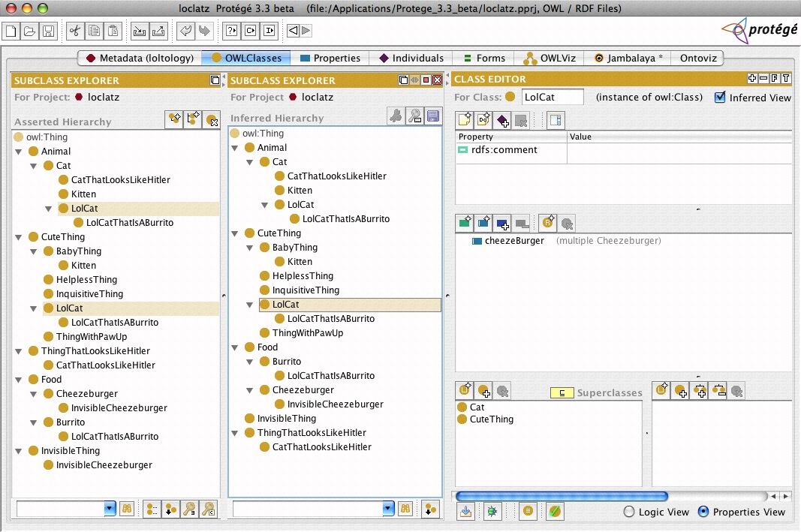Image resolution: width=801 pixels, height=532 pixels.
Task: Select the Logic View radio button
Action: pyautogui.click(x=629, y=512)
